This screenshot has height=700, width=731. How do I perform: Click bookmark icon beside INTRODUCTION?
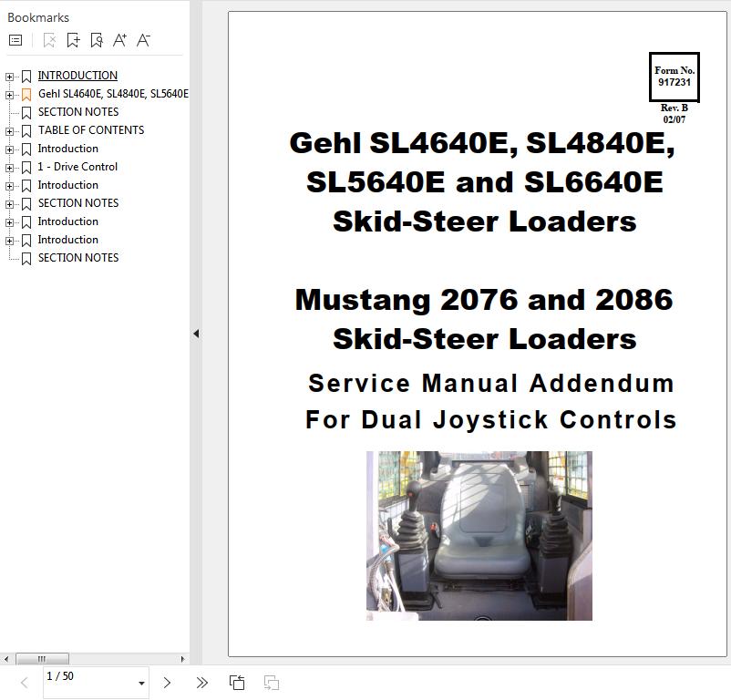click(x=26, y=76)
